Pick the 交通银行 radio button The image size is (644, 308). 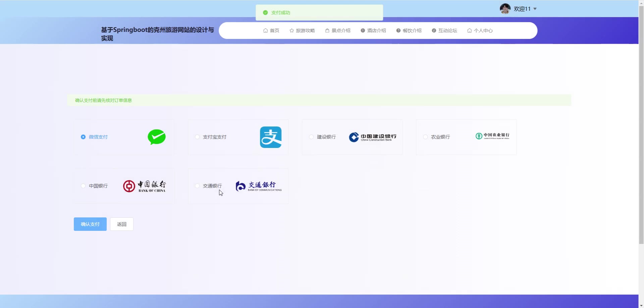coord(197,186)
